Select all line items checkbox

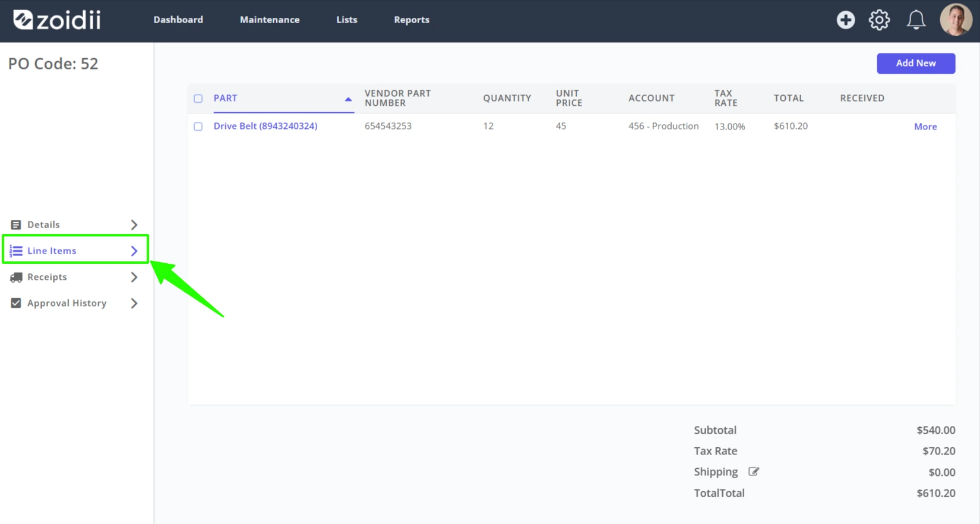coord(198,99)
